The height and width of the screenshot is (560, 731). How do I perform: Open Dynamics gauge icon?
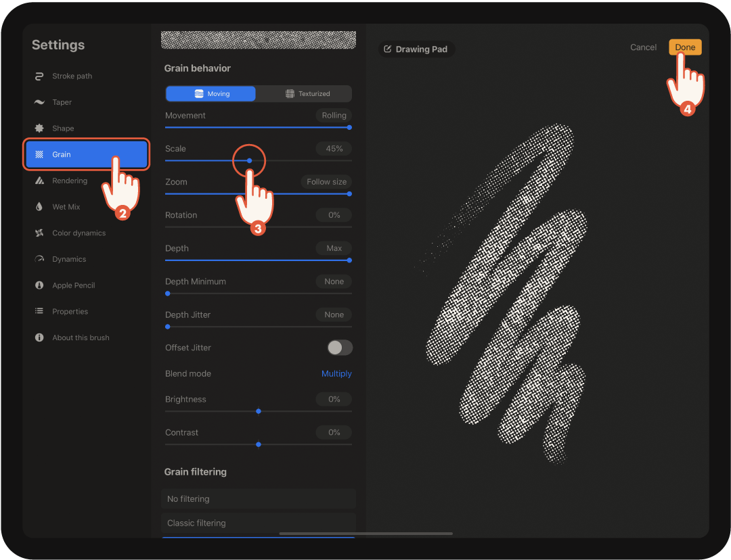coord(39,259)
